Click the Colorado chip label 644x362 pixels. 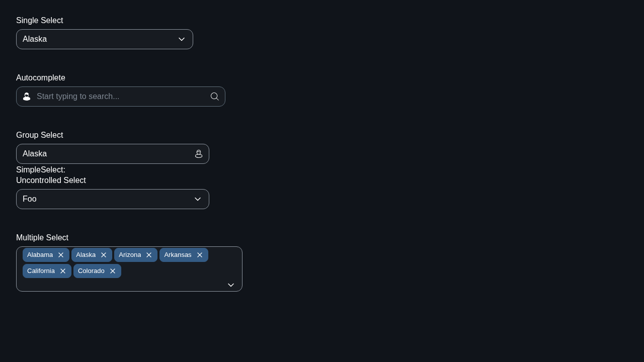[x=91, y=271]
